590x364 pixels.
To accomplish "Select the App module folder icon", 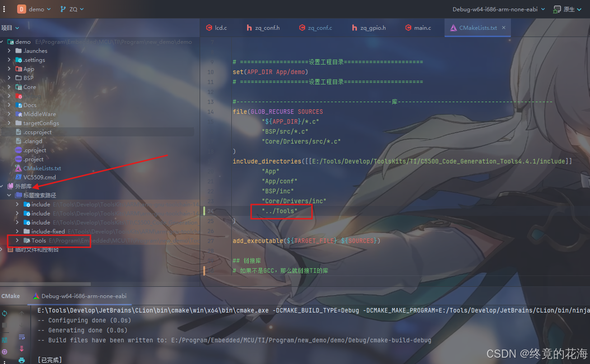I will click(x=19, y=69).
